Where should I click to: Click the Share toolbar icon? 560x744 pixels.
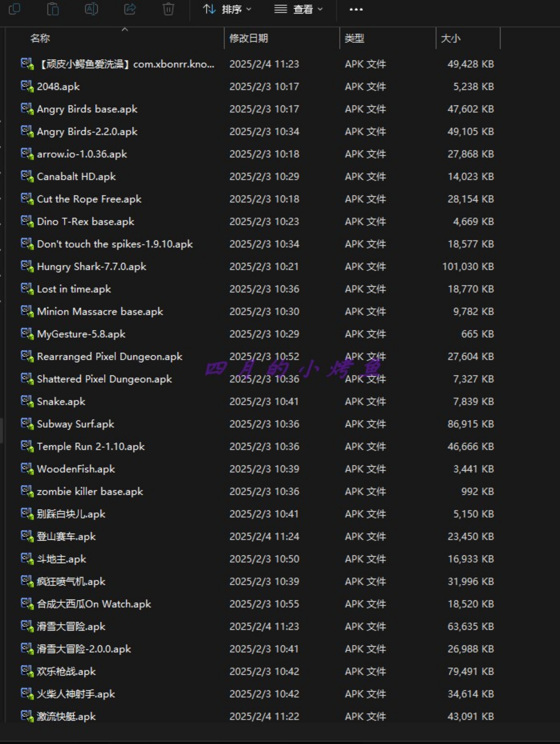pos(130,9)
